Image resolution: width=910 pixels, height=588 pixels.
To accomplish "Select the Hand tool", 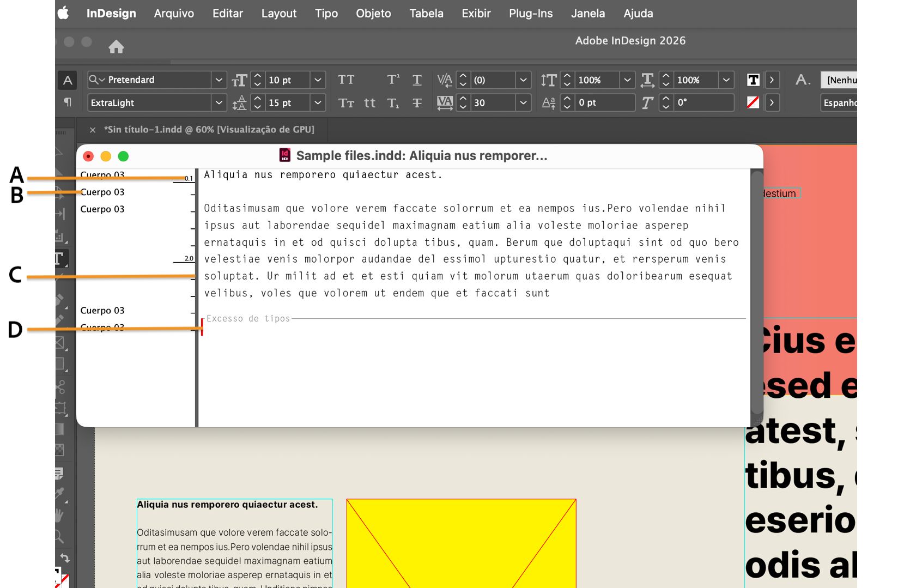I will pyautogui.click(x=59, y=515).
